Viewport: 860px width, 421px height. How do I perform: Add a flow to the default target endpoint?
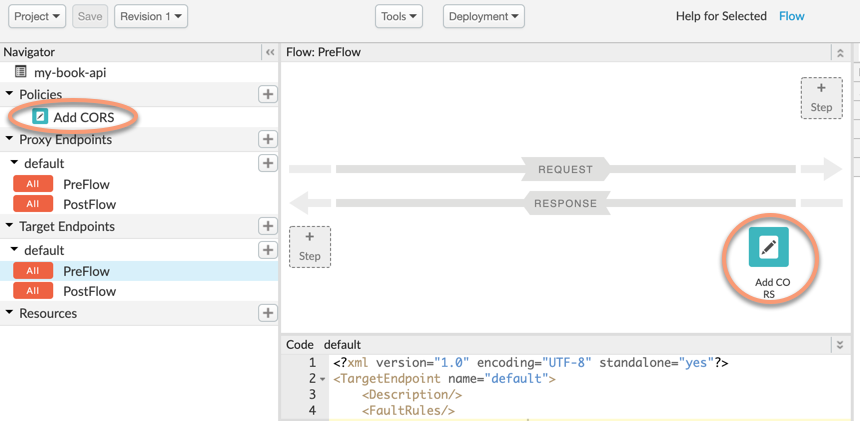click(268, 250)
